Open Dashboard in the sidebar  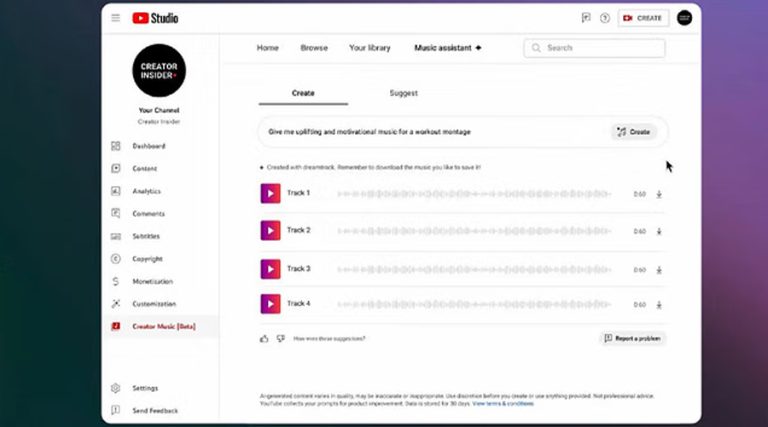tap(149, 146)
